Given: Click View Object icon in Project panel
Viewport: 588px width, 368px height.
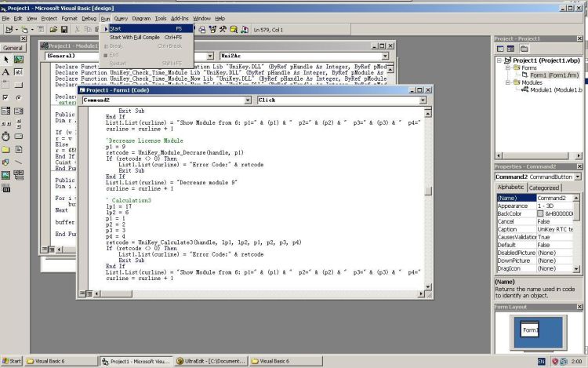Looking at the screenshot, I should (x=510, y=49).
